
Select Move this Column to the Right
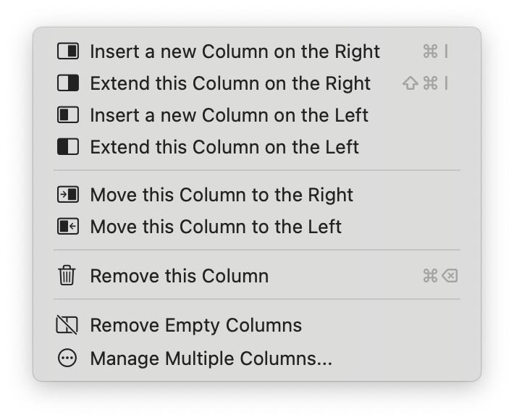(x=257, y=195)
